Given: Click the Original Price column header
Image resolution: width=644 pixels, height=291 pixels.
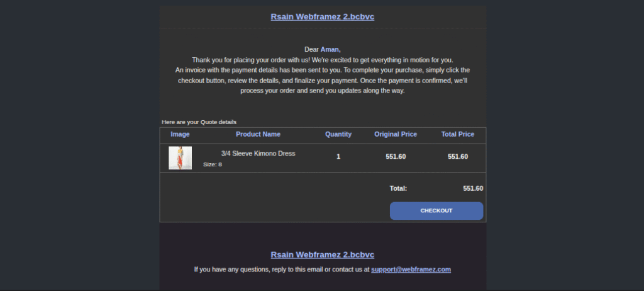Looking at the screenshot, I should 396,134.
